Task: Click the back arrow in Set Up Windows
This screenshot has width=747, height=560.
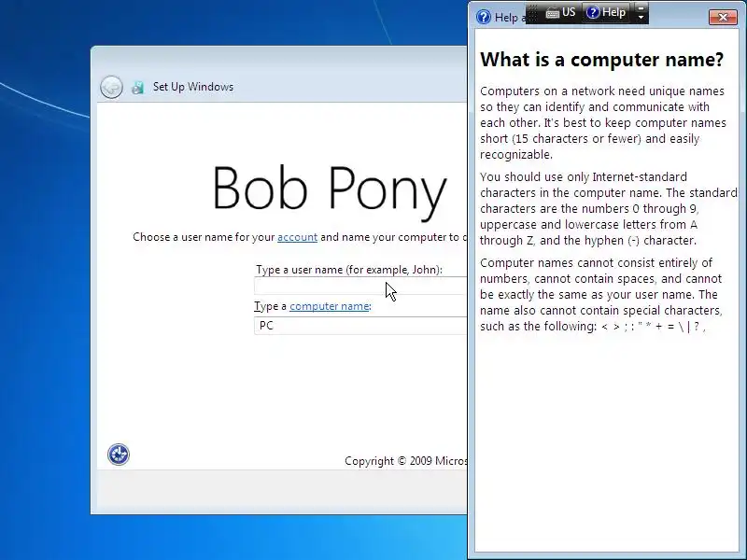Action: (111, 87)
